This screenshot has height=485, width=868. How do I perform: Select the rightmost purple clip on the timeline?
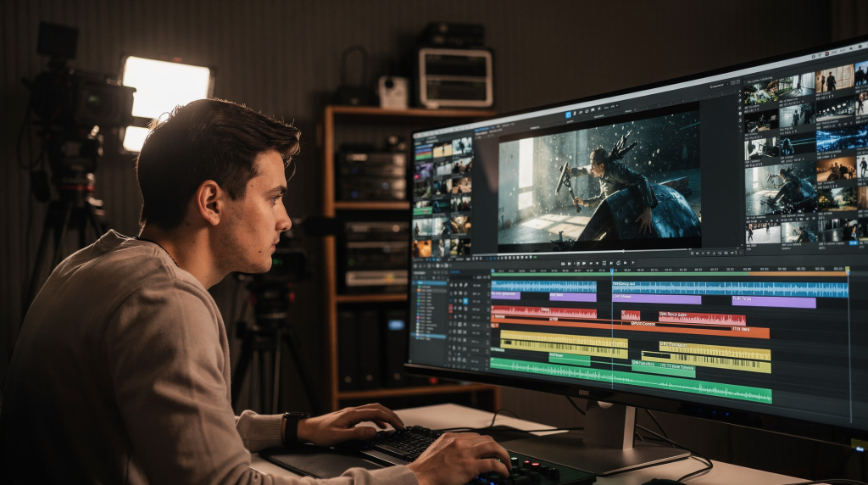(x=774, y=303)
